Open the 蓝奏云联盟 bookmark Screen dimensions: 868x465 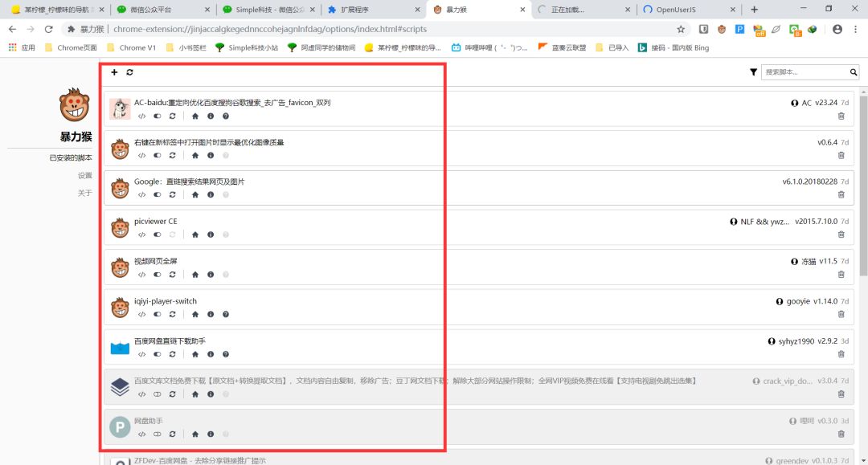[x=562, y=47]
